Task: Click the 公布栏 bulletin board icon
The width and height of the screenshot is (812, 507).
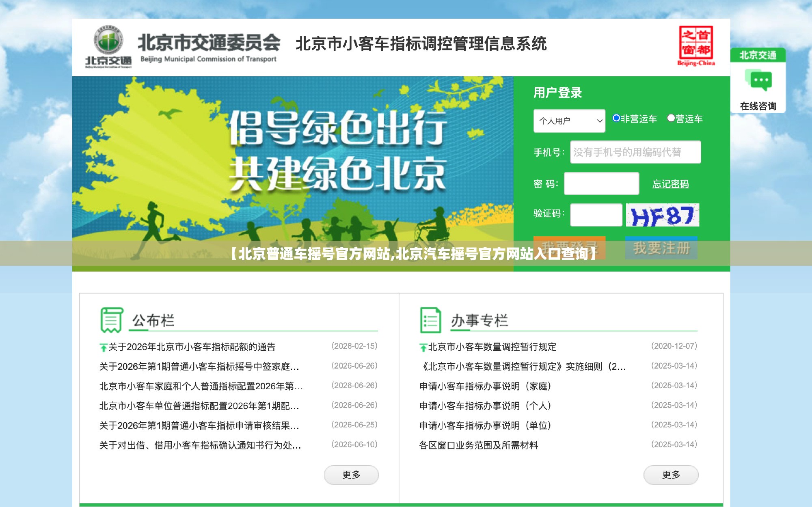Action: (x=112, y=320)
